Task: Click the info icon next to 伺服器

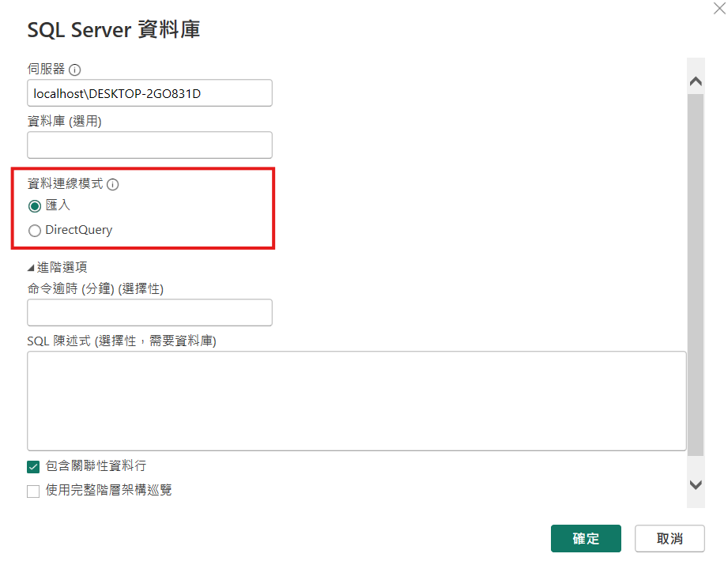Action: tap(75, 70)
